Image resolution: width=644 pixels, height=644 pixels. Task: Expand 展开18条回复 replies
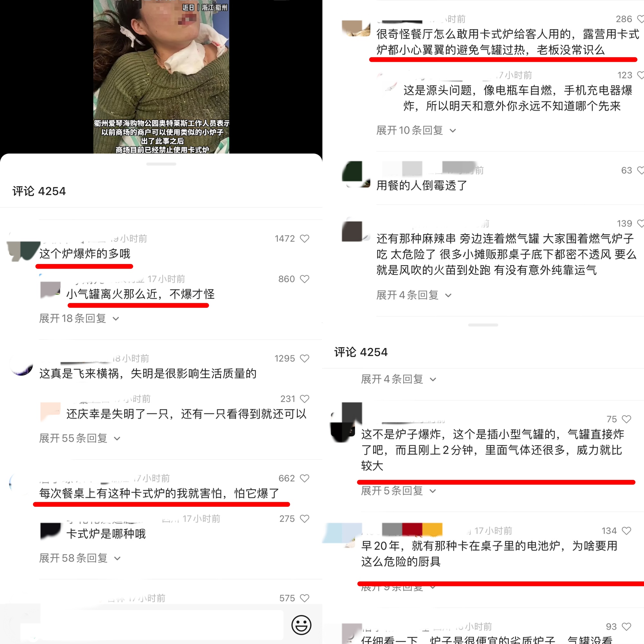[x=79, y=318]
